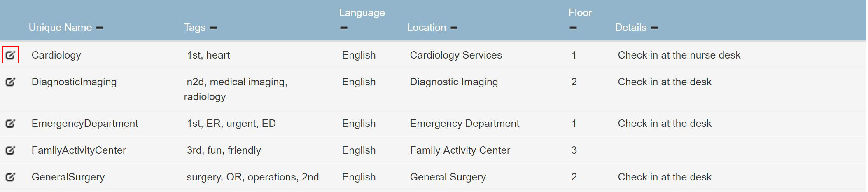
Task: Sort by the Unique Name header
Action: 60,28
